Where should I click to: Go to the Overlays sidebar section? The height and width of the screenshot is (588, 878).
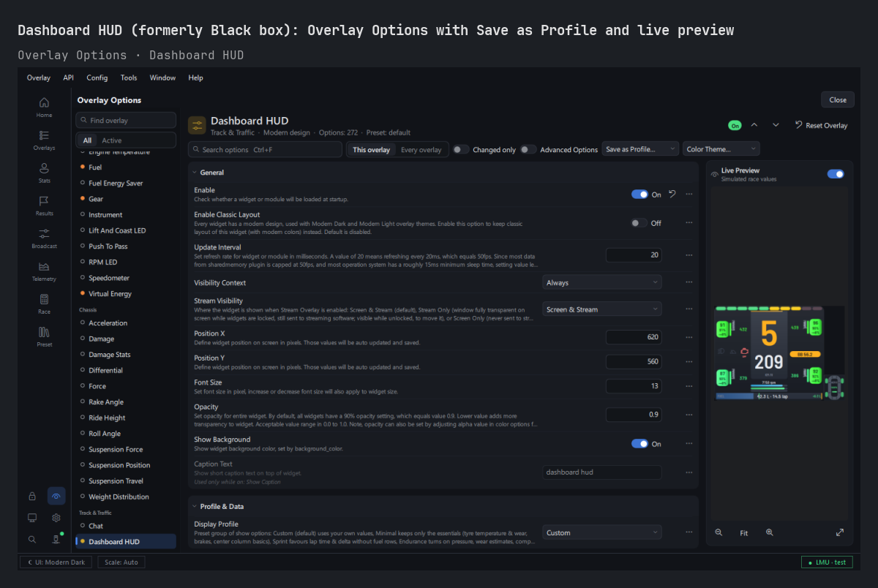pos(44,140)
